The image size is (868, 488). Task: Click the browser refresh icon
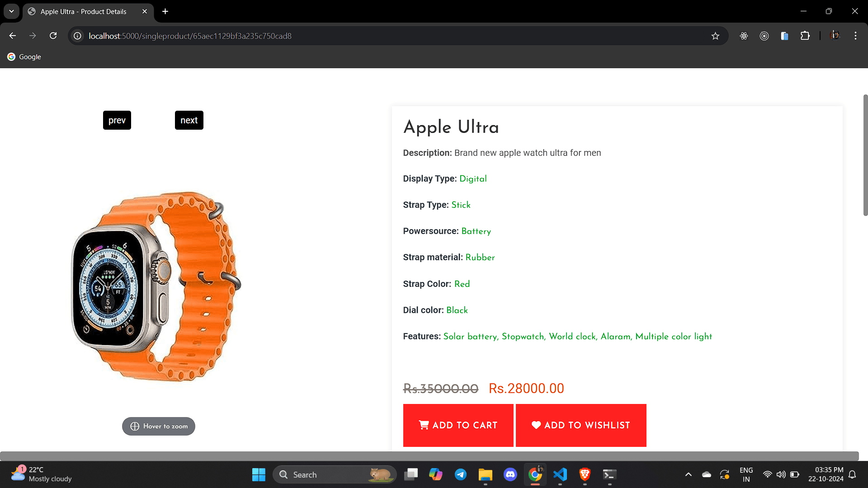tap(54, 36)
